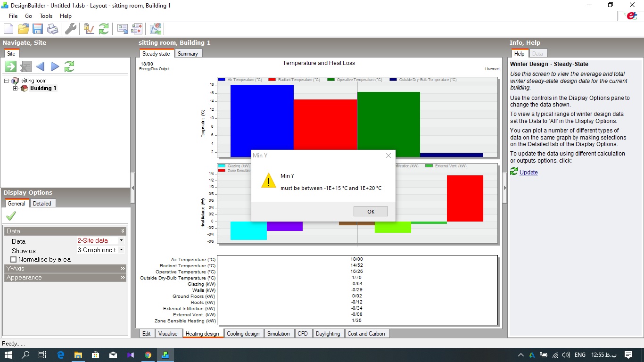Click the Print icon in the toolbar

pyautogui.click(x=52, y=29)
